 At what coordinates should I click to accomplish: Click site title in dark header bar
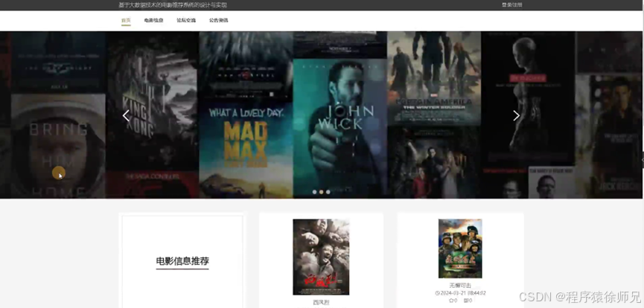(x=173, y=5)
